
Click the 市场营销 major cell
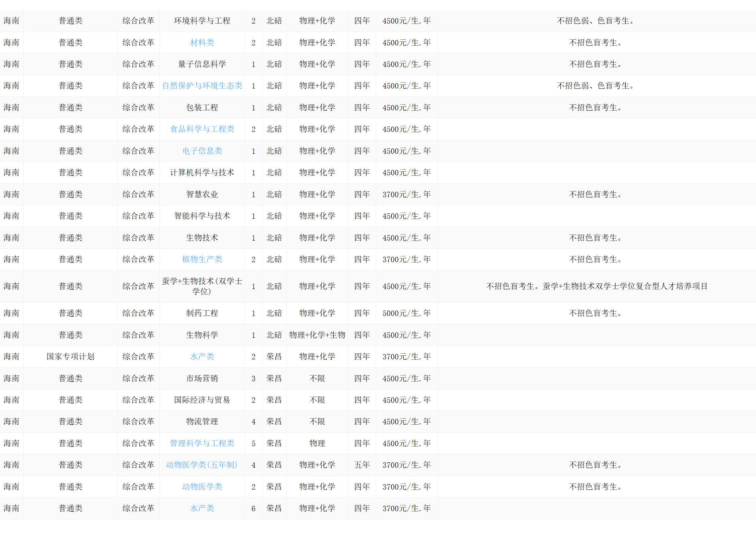pos(202,379)
